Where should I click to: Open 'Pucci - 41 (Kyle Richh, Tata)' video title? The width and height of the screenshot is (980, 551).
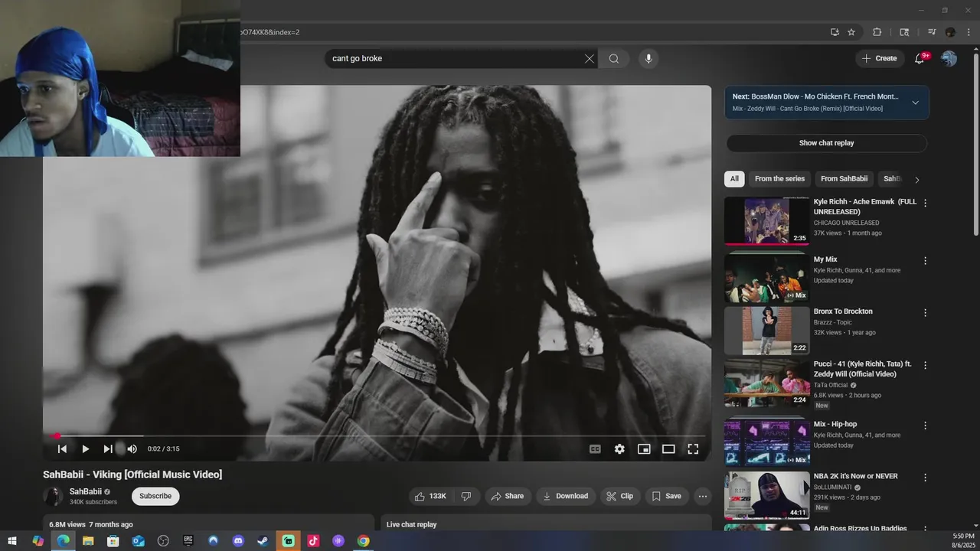click(x=862, y=369)
